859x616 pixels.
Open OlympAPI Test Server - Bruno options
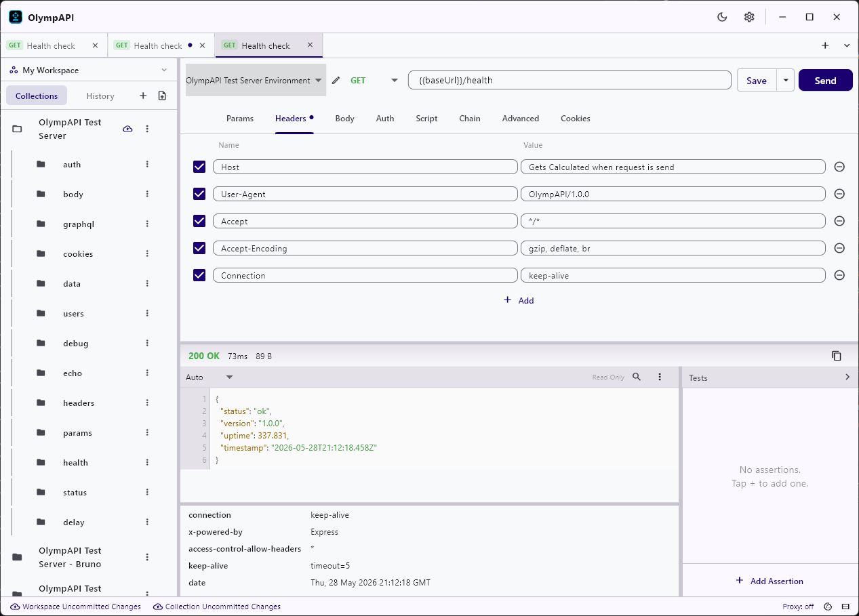(x=147, y=557)
